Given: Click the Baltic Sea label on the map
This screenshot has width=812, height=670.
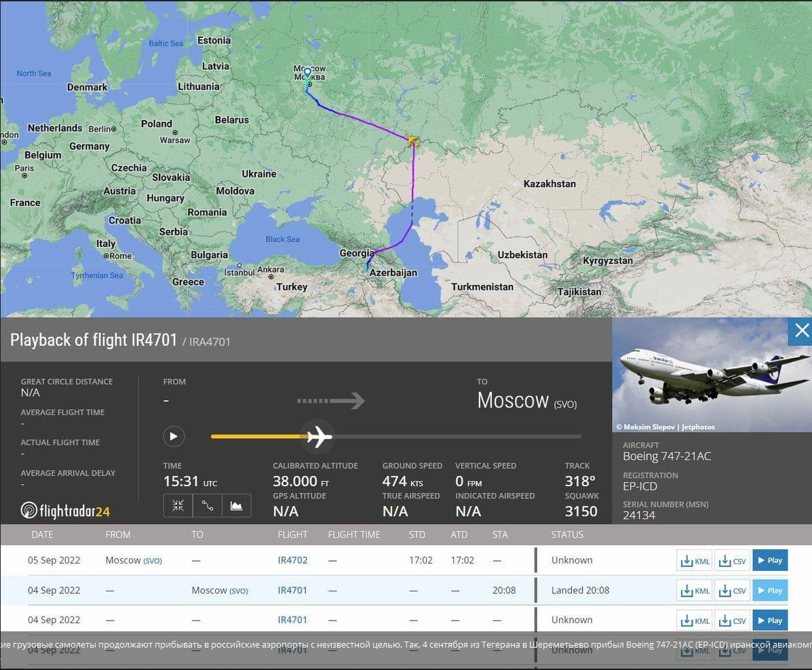Looking at the screenshot, I should [x=166, y=43].
